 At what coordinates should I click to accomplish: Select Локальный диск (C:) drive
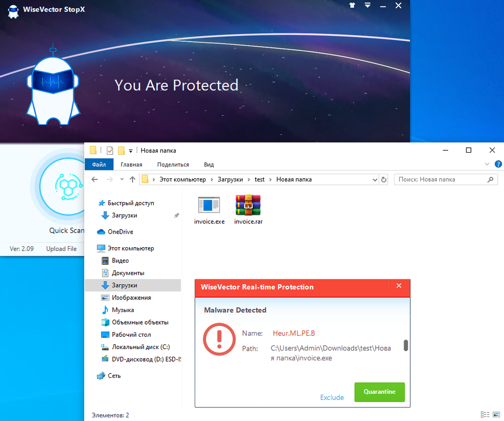point(140,347)
